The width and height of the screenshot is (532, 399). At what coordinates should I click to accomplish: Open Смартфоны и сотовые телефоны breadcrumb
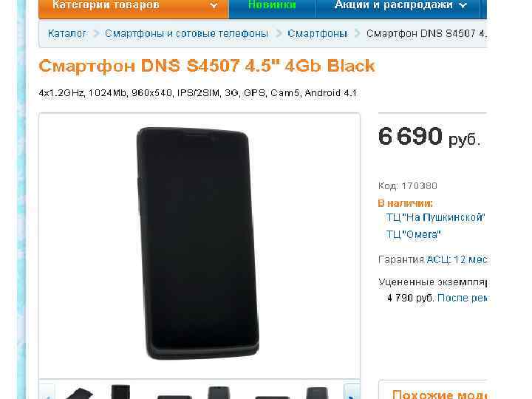point(186,33)
